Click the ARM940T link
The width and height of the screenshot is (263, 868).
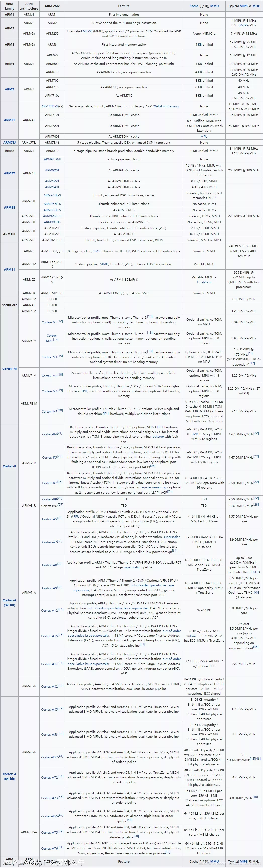pyautogui.click(x=52, y=187)
